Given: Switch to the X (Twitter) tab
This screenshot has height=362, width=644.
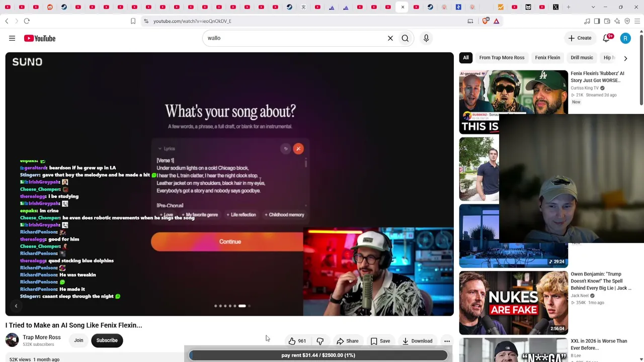Looking at the screenshot, I should coord(555,7).
